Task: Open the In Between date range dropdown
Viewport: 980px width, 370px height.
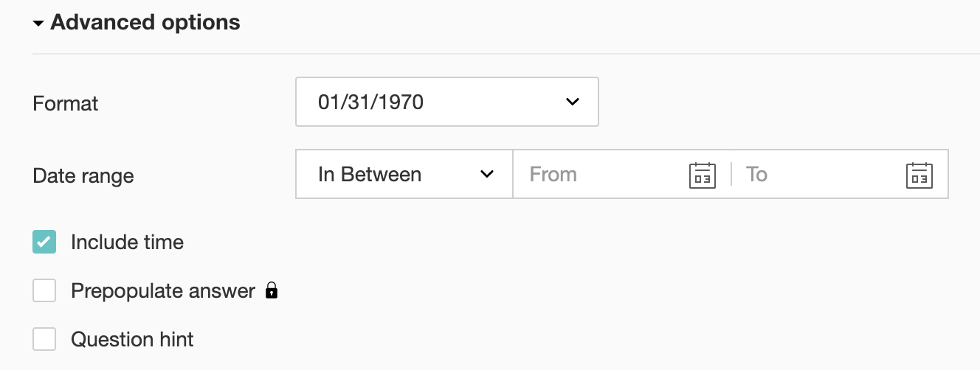Action: click(x=404, y=175)
